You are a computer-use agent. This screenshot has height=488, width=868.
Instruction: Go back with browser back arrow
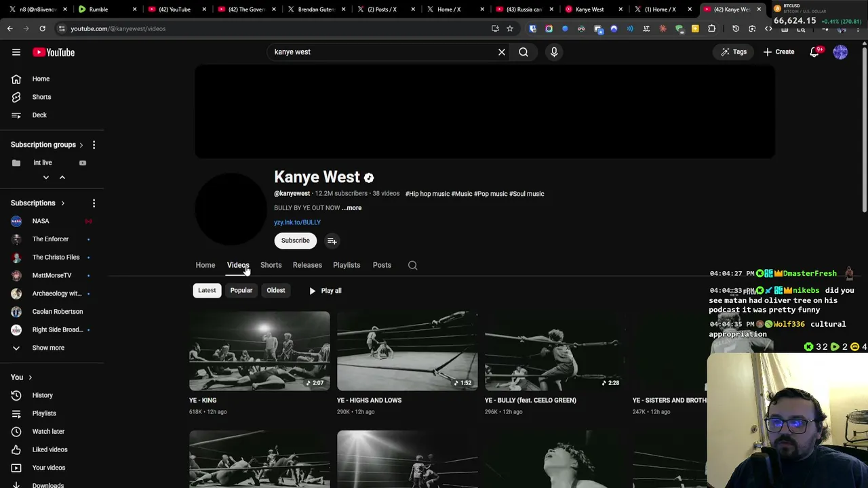10,28
